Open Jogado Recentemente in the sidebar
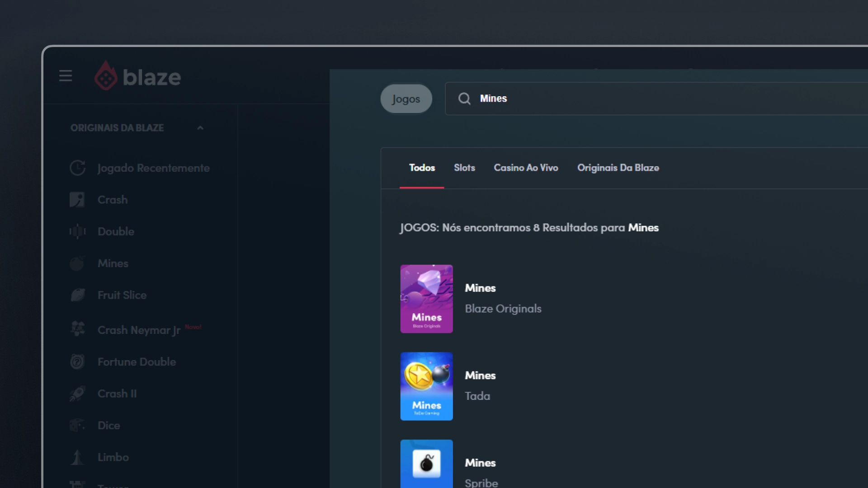The height and width of the screenshot is (488, 868). [x=154, y=168]
